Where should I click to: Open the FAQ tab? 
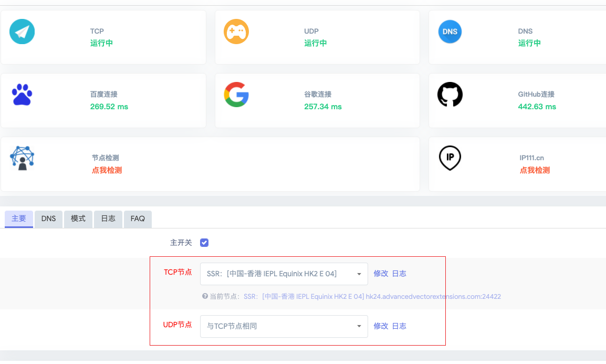[x=138, y=219]
